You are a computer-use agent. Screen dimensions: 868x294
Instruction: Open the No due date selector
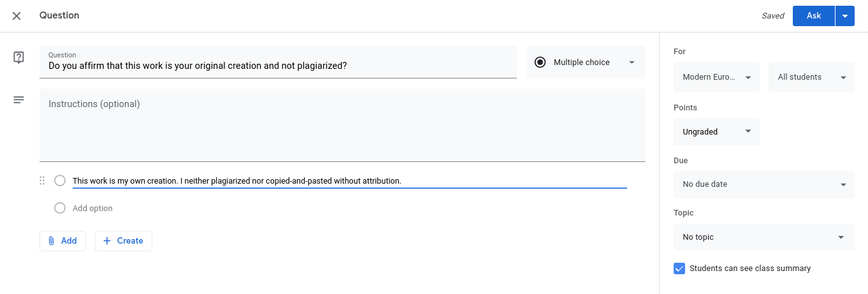pos(764,184)
